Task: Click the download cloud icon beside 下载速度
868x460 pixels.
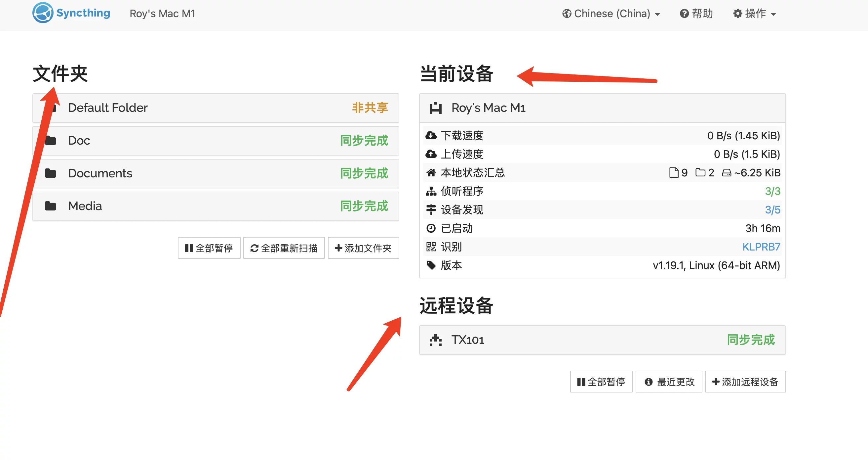Action: tap(431, 136)
